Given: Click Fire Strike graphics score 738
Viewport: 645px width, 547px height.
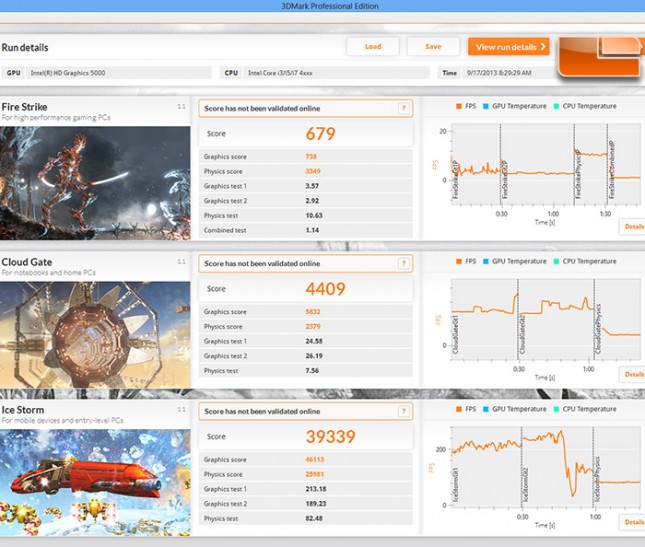Looking at the screenshot, I should click(x=311, y=156).
